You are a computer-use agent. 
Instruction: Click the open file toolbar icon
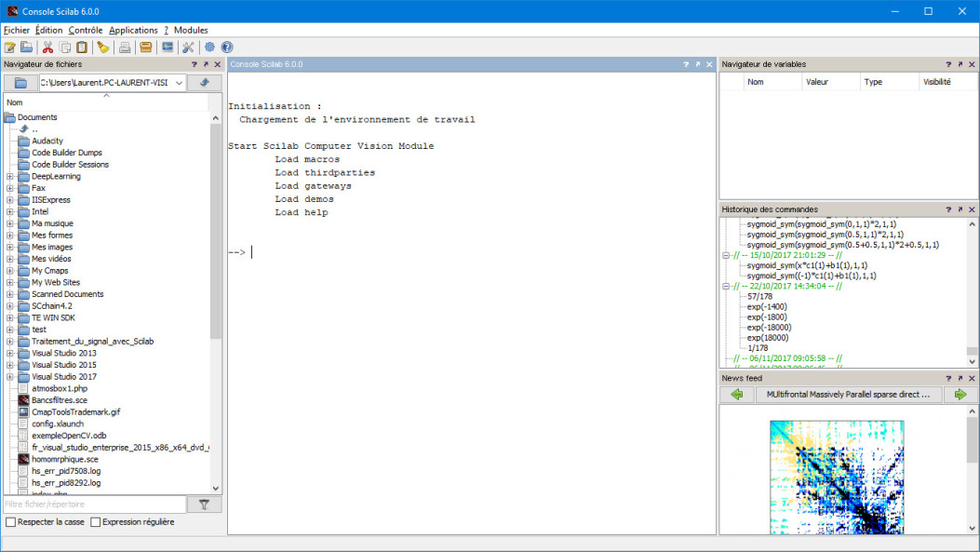(26, 47)
